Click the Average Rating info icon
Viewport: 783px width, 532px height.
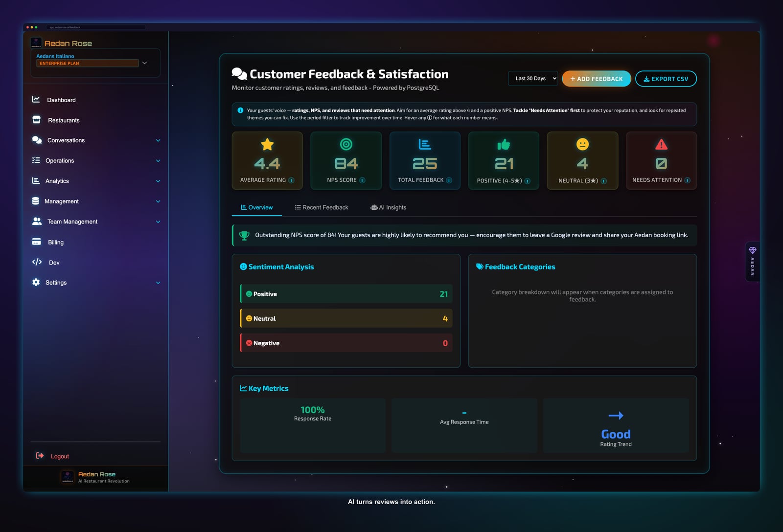[291, 180]
